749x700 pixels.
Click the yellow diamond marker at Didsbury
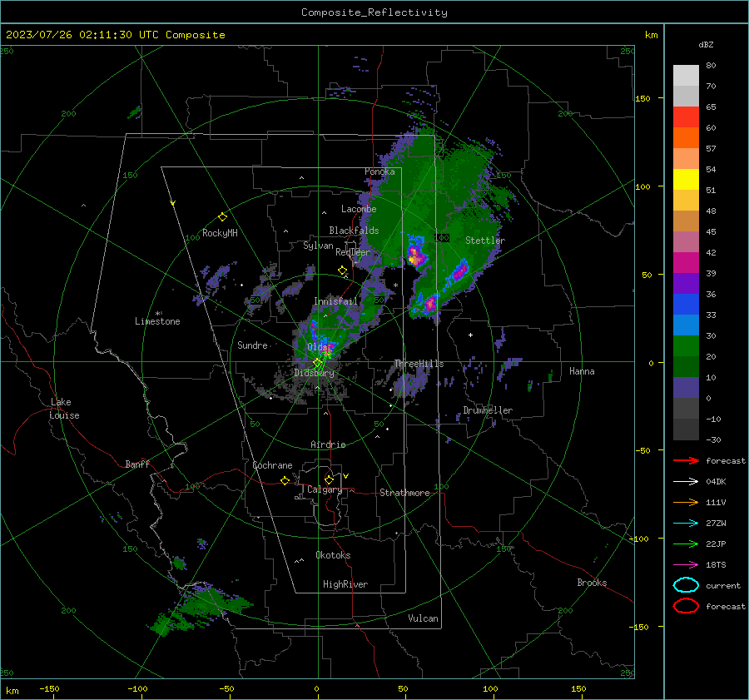coord(317,363)
